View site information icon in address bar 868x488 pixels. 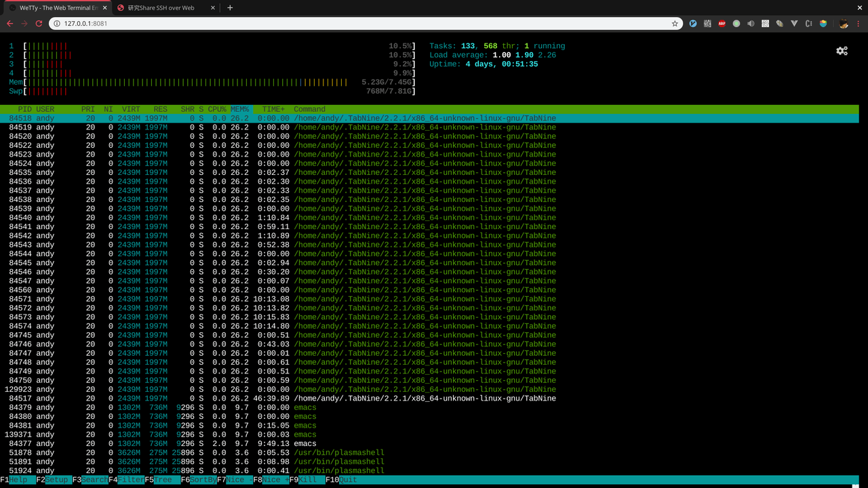[x=57, y=24]
